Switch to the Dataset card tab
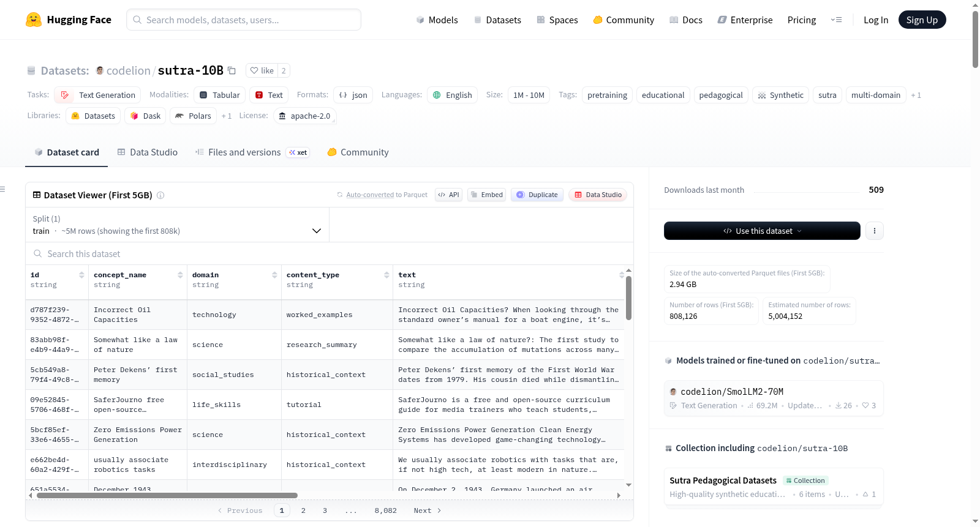Screen dimensions: 980x527 [66, 152]
